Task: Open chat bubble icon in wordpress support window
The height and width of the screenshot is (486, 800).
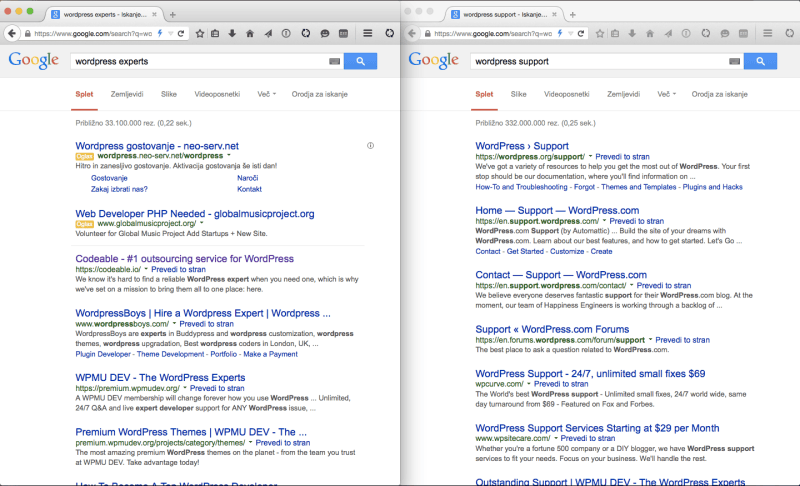Action: click(724, 34)
